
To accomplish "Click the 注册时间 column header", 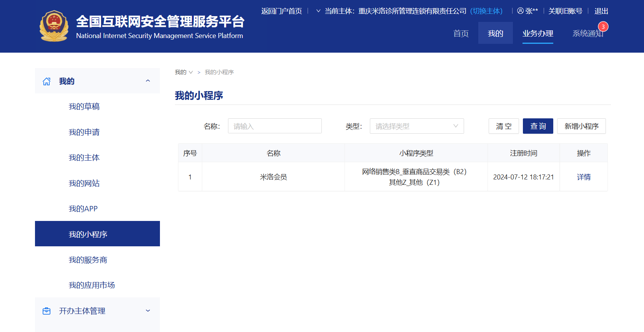I will tap(524, 153).
